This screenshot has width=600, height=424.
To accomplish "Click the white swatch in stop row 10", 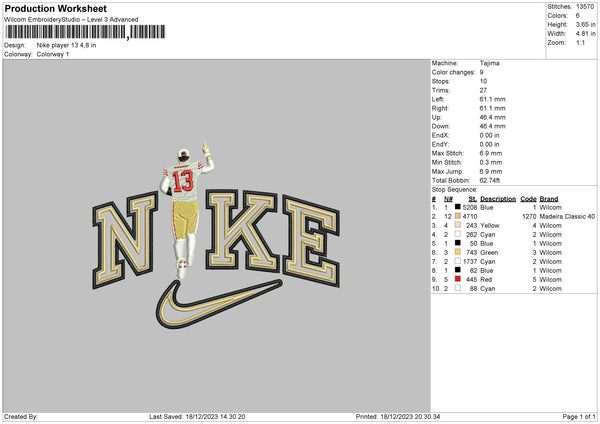I will tap(458, 288).
